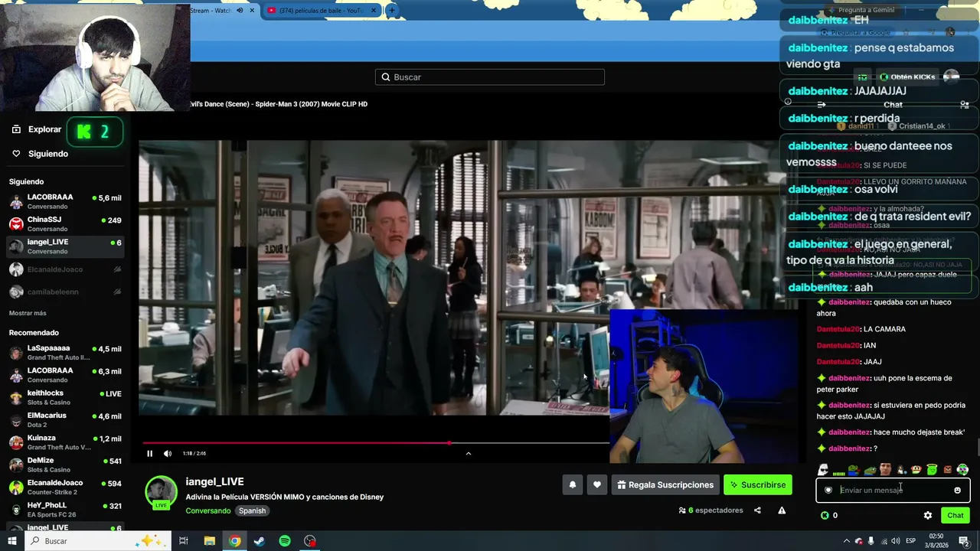Screen dimensions: 980x551
Task: Open DeMize Slots & Casino channel
Action: tap(65, 465)
